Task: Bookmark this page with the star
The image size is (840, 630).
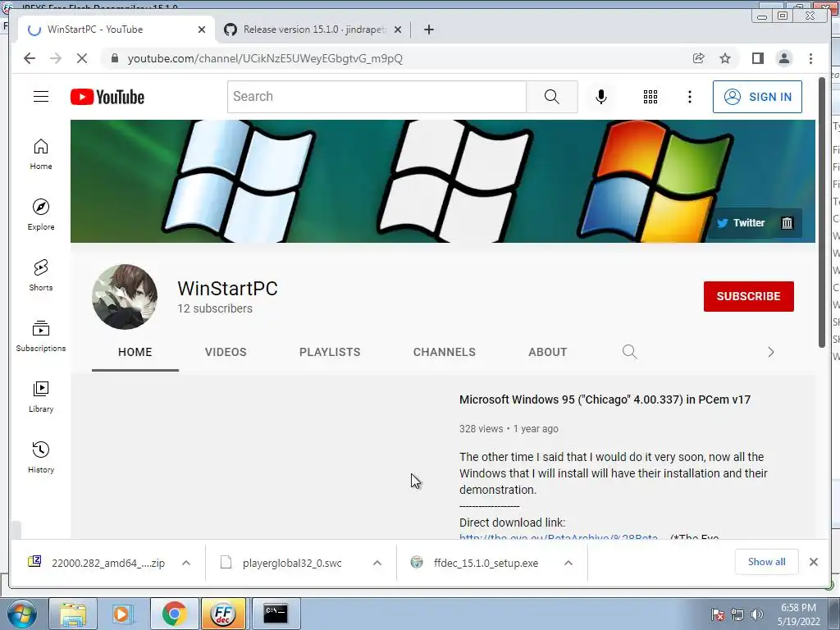Action: (725, 58)
